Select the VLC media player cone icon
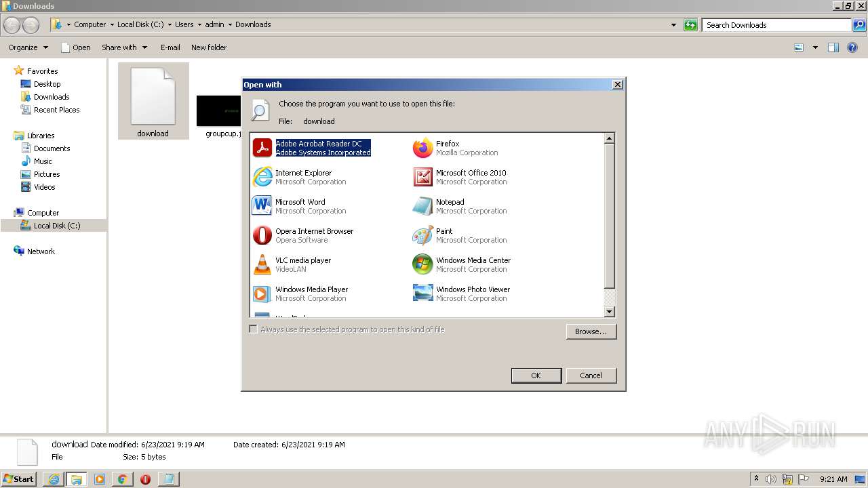 [x=262, y=264]
